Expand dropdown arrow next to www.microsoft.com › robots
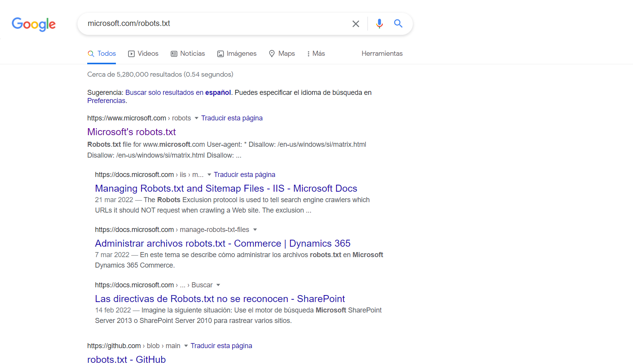This screenshot has height=364, width=633. (197, 118)
